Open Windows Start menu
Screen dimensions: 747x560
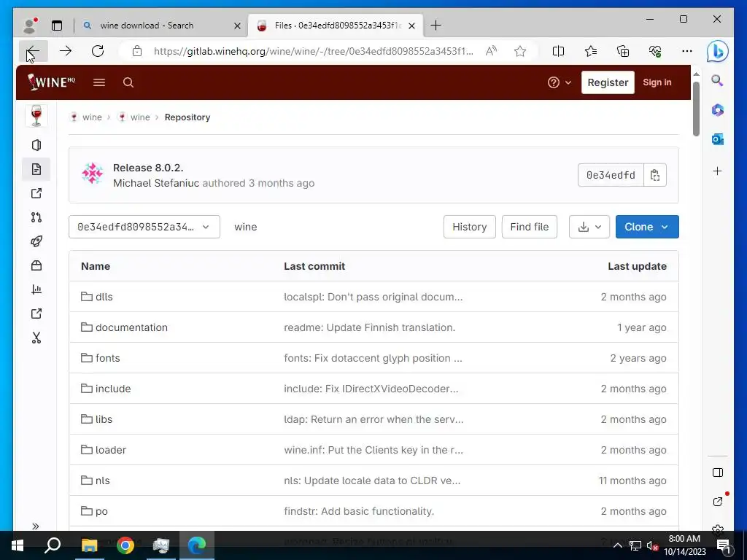point(18,545)
